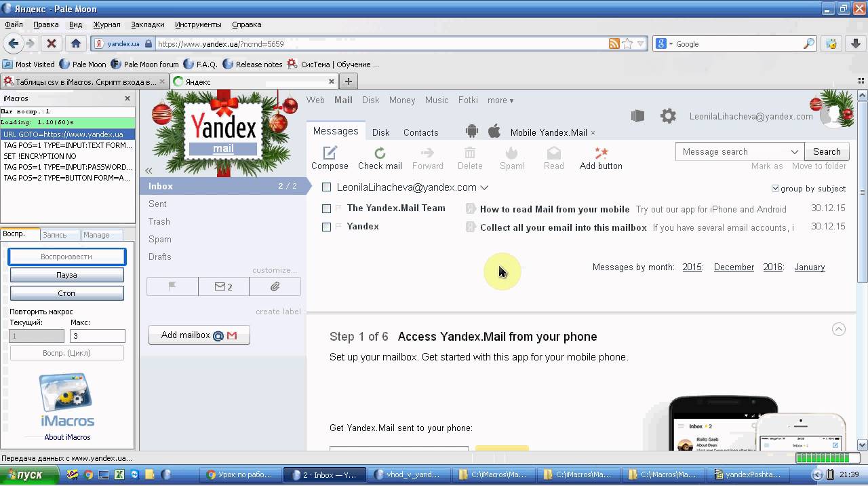868x486 pixels.
Task: Click the Макс loop count field
Action: click(x=98, y=336)
